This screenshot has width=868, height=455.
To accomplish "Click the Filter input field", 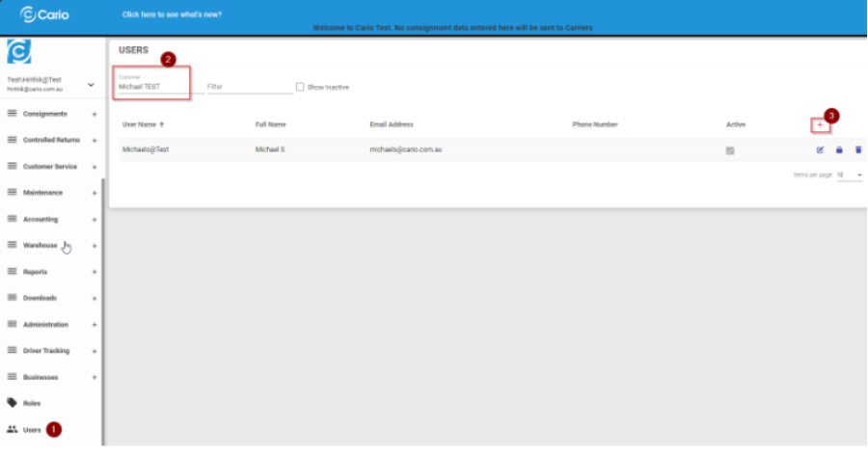I will tap(249, 87).
